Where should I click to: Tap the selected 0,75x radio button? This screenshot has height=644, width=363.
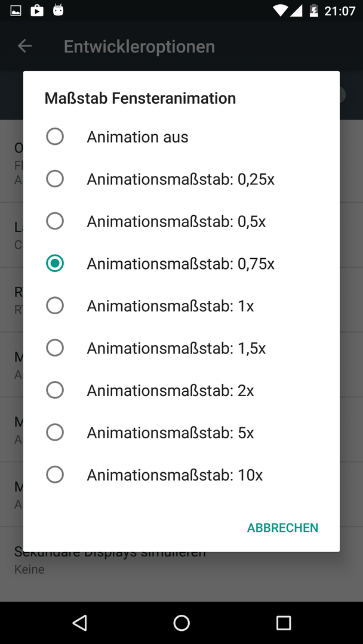click(x=55, y=264)
